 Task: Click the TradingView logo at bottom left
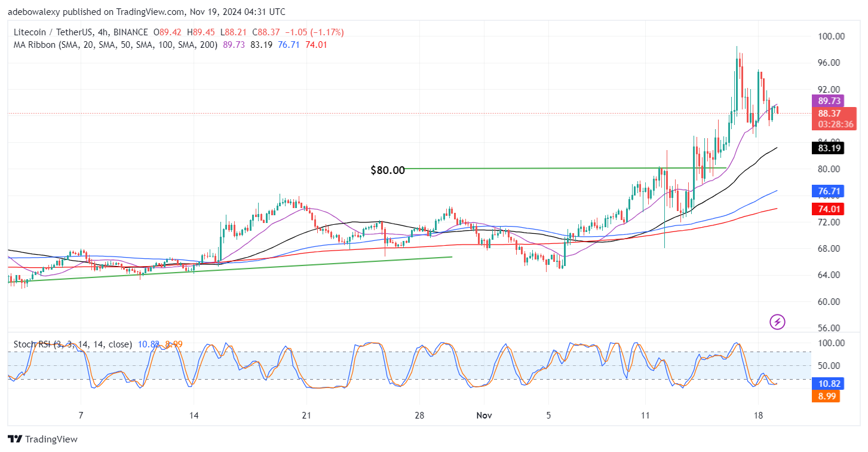(x=42, y=439)
